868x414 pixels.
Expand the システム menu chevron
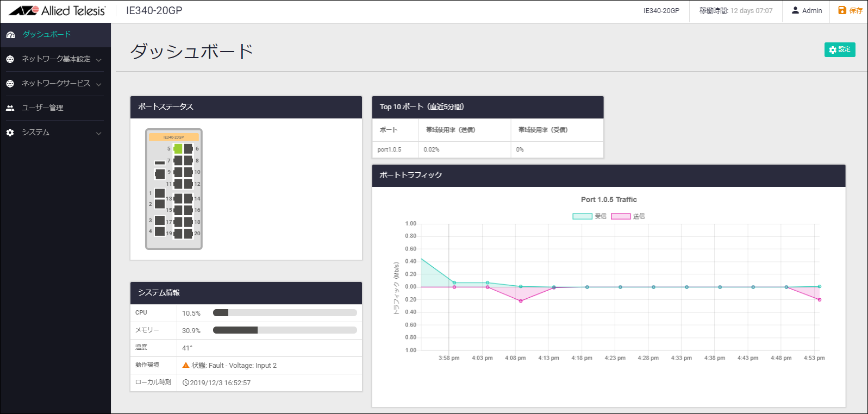(98, 133)
